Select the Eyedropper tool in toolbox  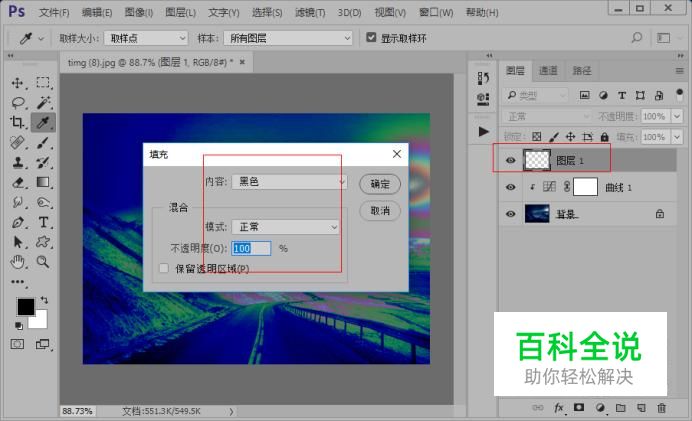[x=43, y=122]
